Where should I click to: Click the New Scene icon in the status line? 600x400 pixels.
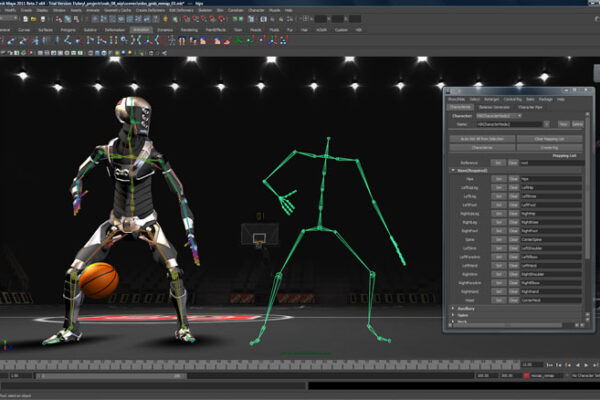point(26,19)
